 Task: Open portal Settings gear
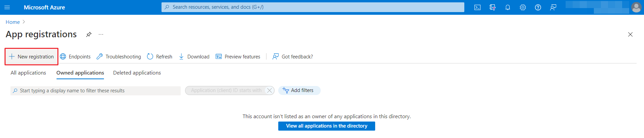point(523,7)
